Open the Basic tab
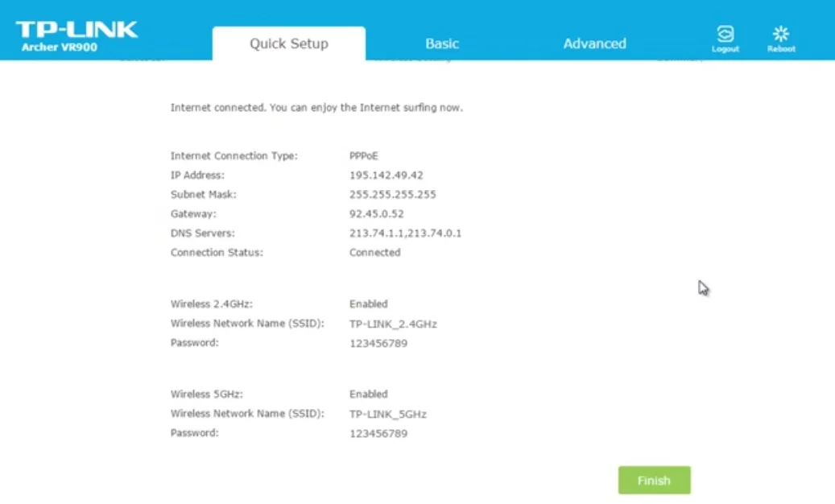The height and width of the screenshot is (504, 835). tap(442, 43)
